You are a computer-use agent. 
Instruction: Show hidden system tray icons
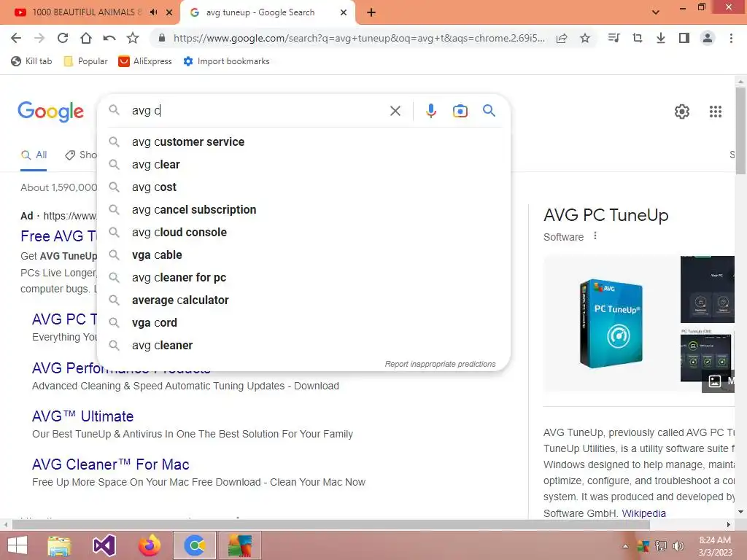tap(625, 546)
